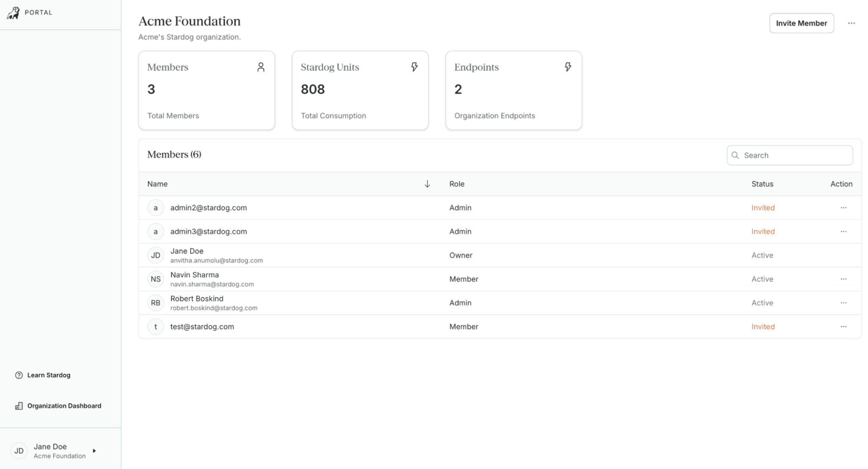The height and width of the screenshot is (469, 868).
Task: Click Robert Boskind name
Action: [197, 298]
